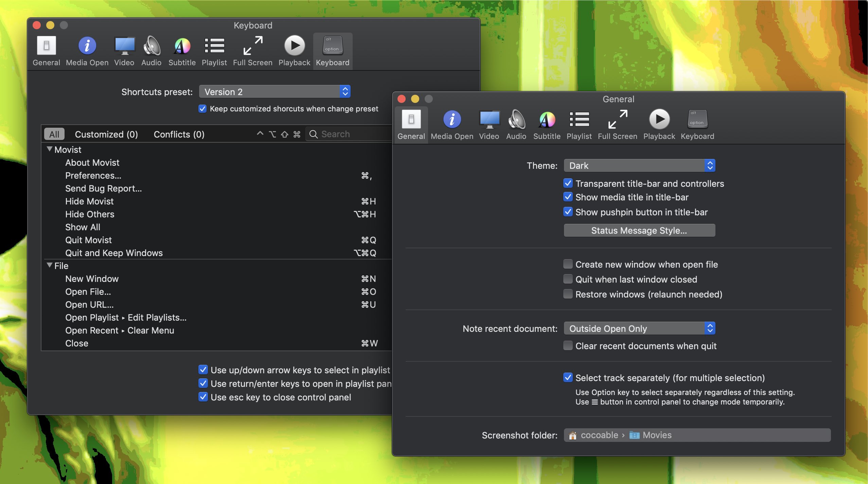
Task: Switch to the Video settings tab
Action: click(x=488, y=123)
